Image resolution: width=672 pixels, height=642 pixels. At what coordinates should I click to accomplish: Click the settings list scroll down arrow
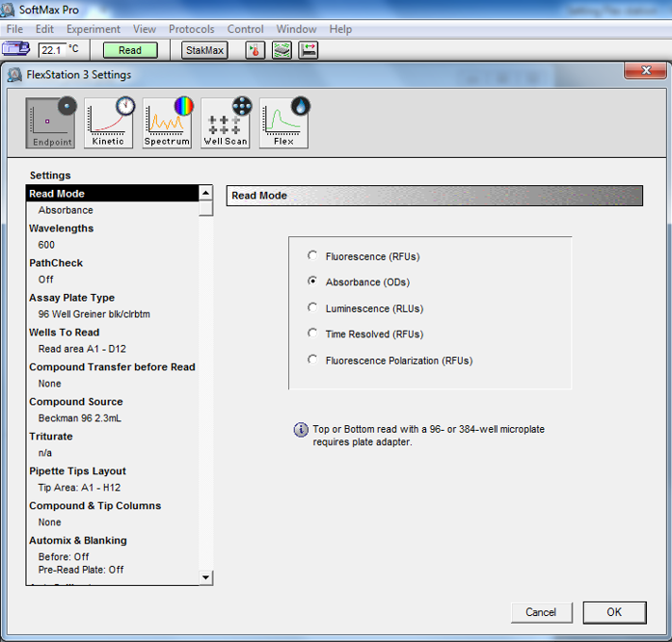pos(205,577)
